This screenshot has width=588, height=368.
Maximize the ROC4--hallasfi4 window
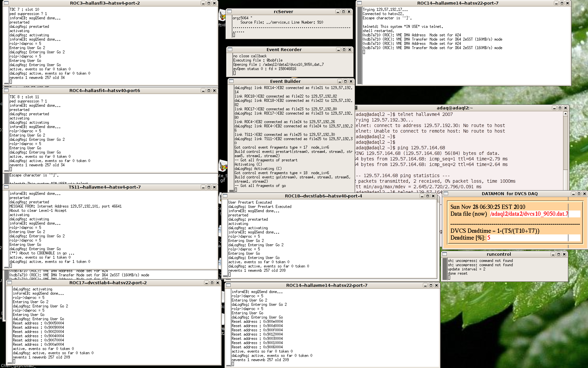click(x=209, y=90)
